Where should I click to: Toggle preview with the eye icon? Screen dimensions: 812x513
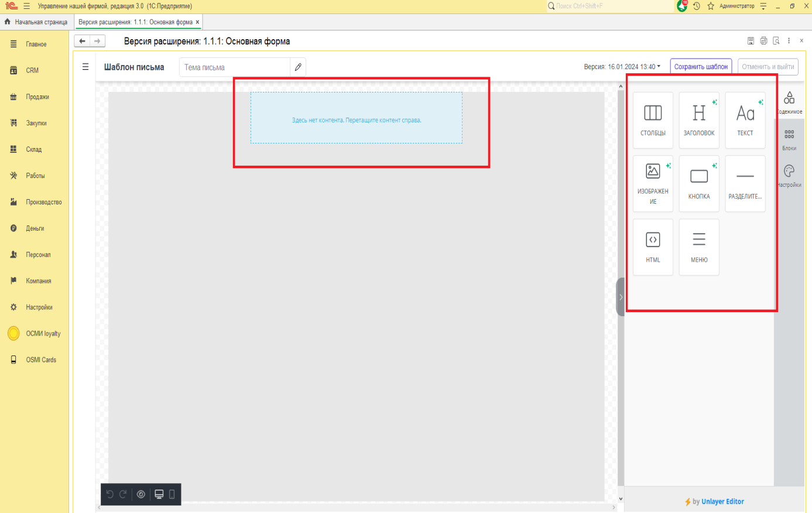(141, 494)
